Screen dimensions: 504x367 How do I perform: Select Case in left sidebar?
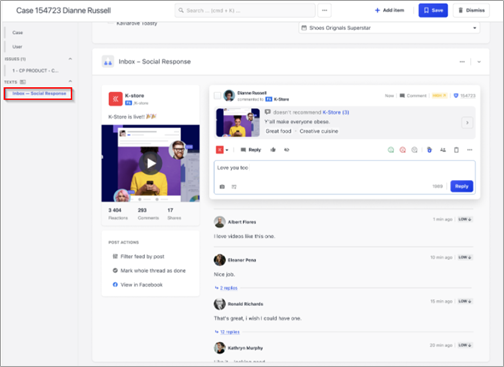coord(18,33)
